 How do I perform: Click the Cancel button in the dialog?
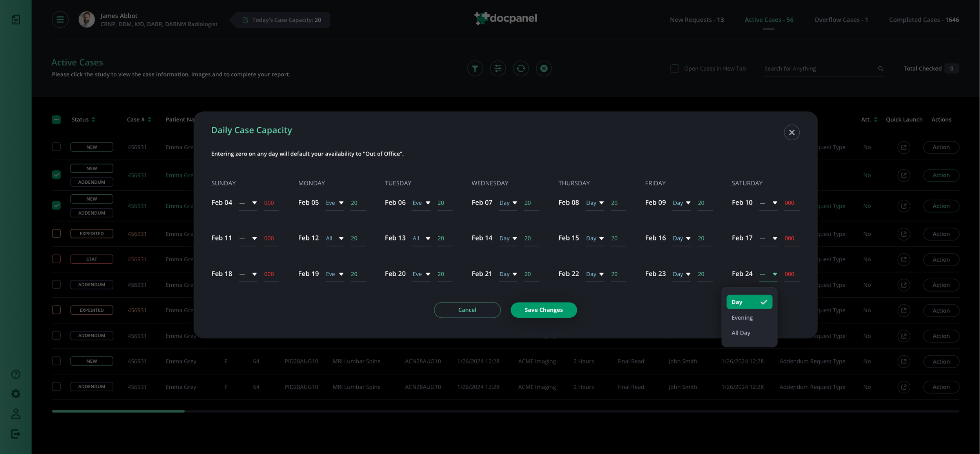pos(467,310)
